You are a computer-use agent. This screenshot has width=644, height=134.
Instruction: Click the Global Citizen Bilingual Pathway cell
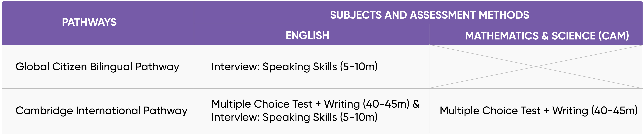pyautogui.click(x=97, y=67)
